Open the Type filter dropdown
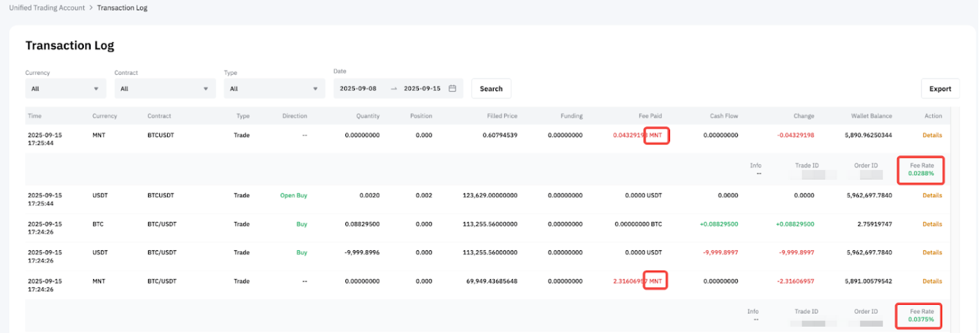 [x=274, y=89]
